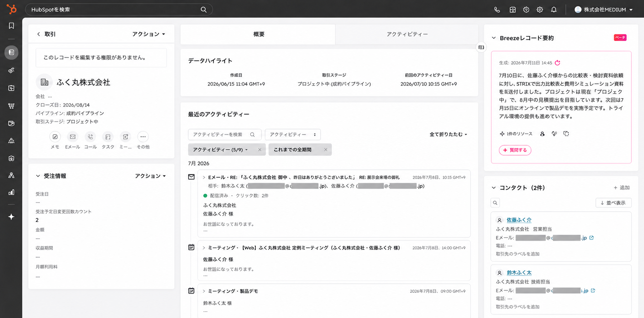Click the 受注予定日変更回数カウント value 2
The width and height of the screenshot is (644, 318).
(37, 220)
